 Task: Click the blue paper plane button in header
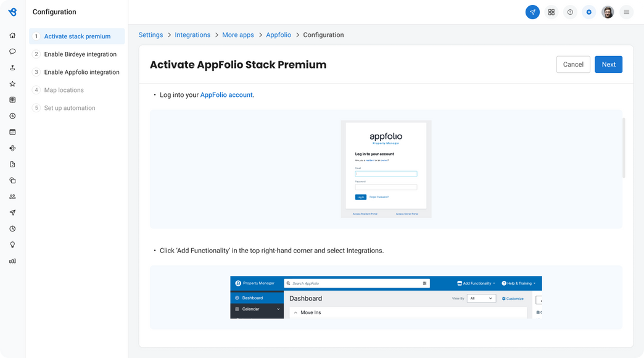[532, 12]
